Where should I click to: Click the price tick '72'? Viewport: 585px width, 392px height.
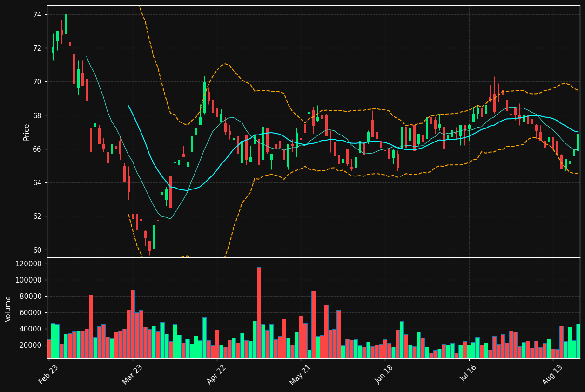click(37, 48)
